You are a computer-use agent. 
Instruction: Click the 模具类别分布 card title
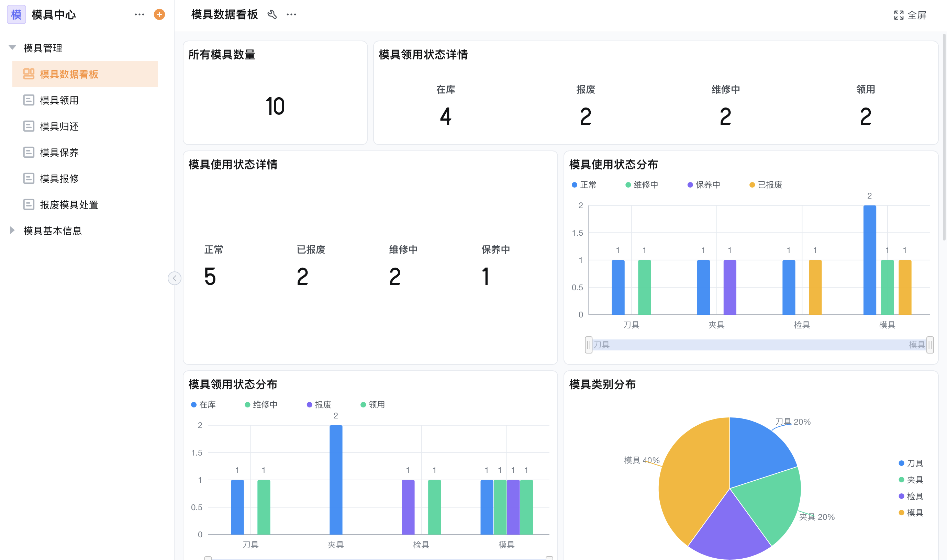pyautogui.click(x=602, y=384)
